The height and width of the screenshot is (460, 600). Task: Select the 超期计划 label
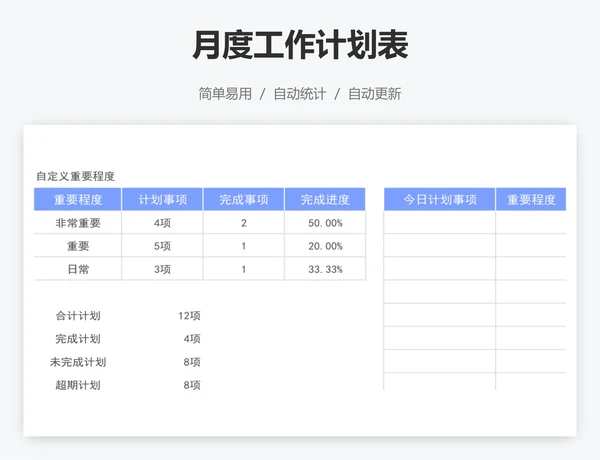[x=77, y=385]
